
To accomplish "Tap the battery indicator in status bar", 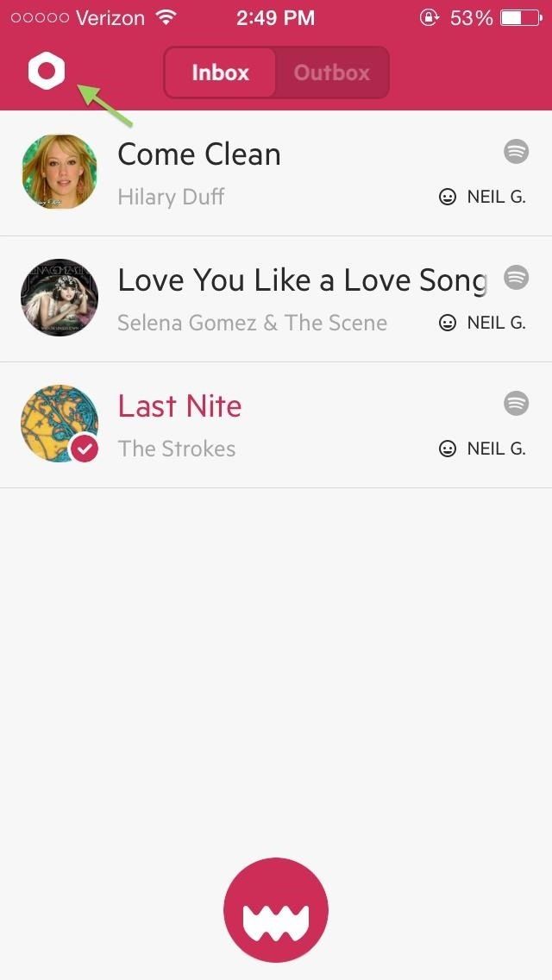I will click(x=521, y=18).
